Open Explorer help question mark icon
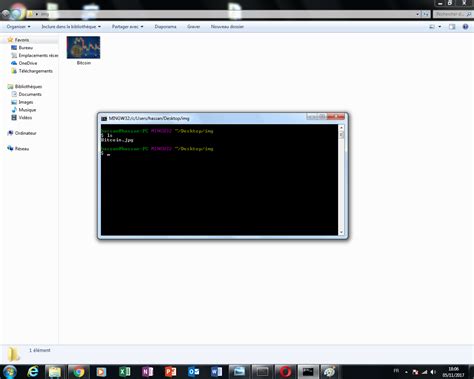 465,27
